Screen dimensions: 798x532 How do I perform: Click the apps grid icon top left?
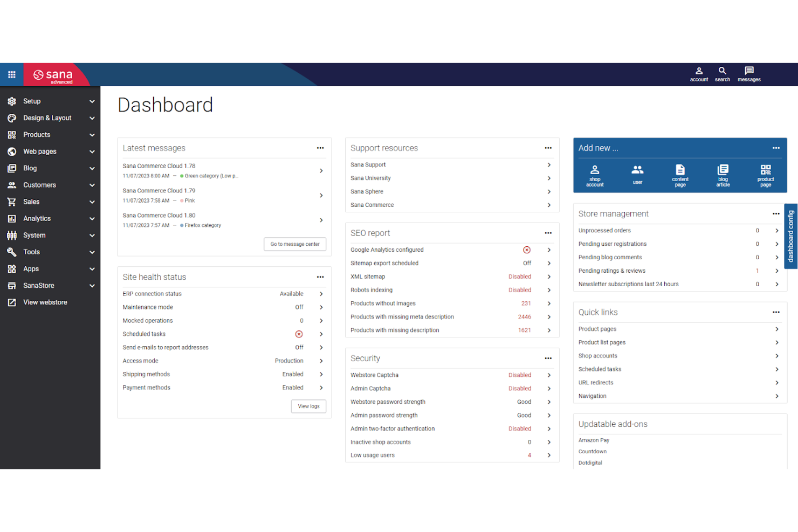point(11,74)
